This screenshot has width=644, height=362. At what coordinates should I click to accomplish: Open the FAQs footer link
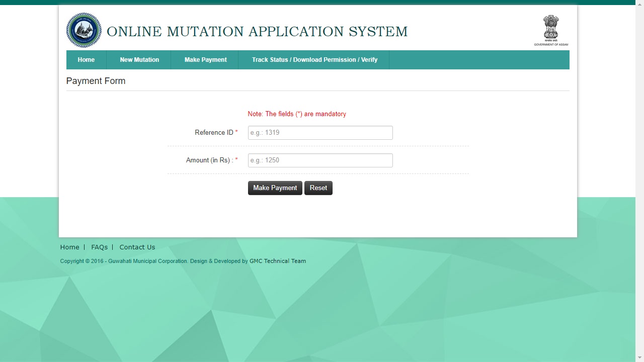(x=99, y=247)
